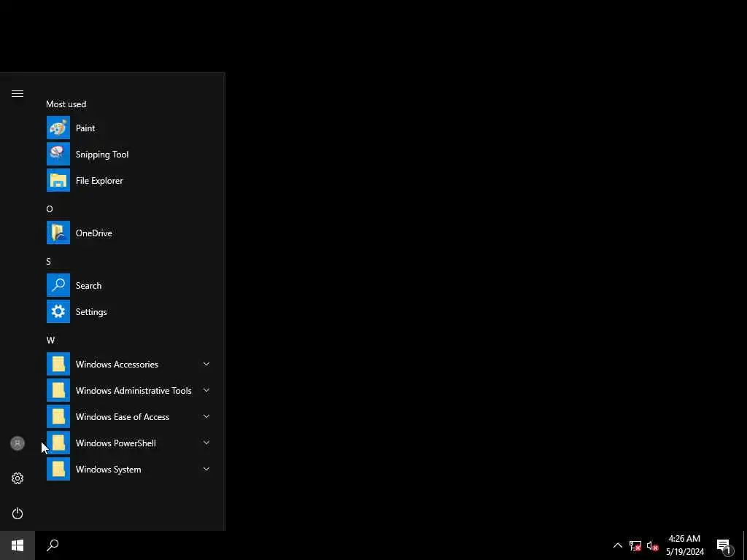
Task: Expand the Start menu hamburger navigation
Action: (x=18, y=93)
